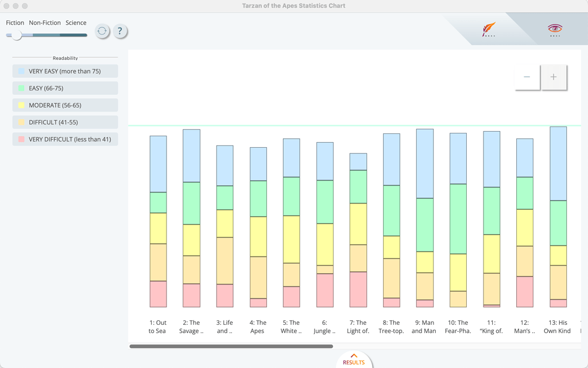Click the green segment of chapter 9 bar

pos(425,225)
